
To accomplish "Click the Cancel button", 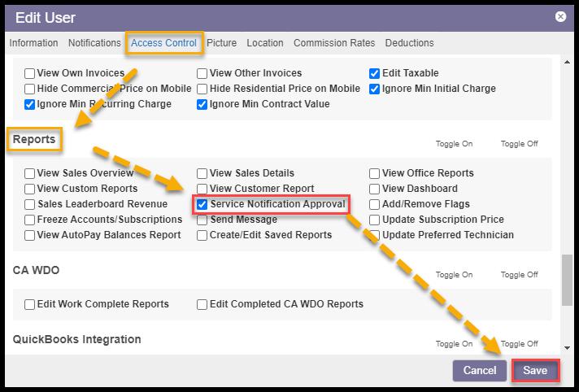I will [x=479, y=371].
